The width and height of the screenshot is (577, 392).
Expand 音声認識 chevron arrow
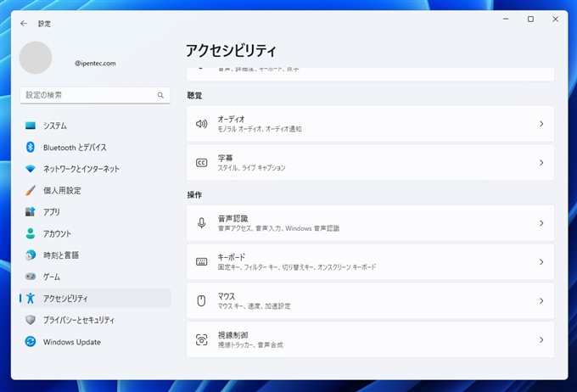tap(541, 223)
